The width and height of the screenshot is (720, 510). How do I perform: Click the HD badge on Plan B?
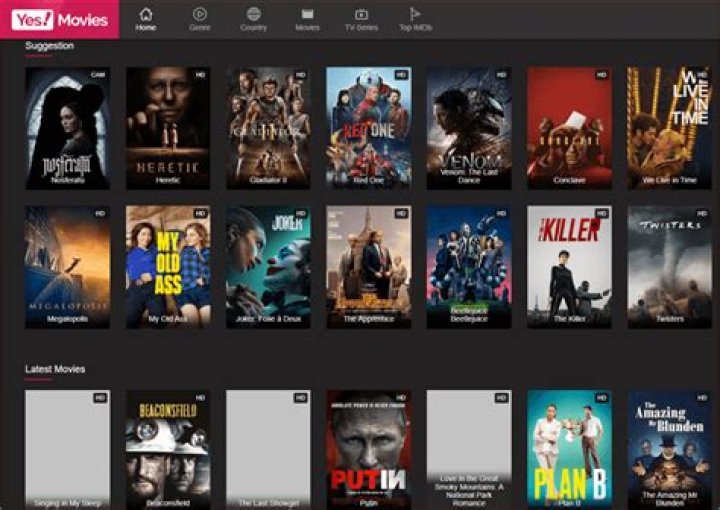click(x=602, y=398)
